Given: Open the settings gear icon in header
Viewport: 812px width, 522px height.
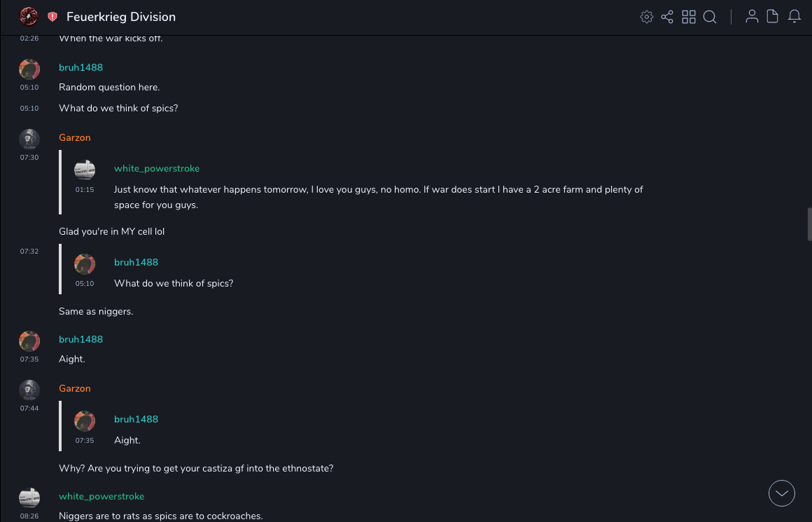Looking at the screenshot, I should [x=647, y=17].
